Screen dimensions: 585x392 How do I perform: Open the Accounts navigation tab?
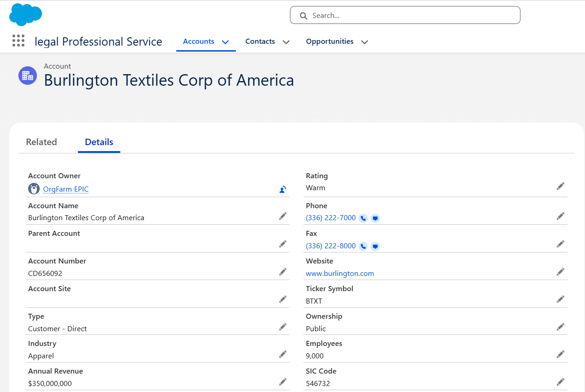pos(199,41)
